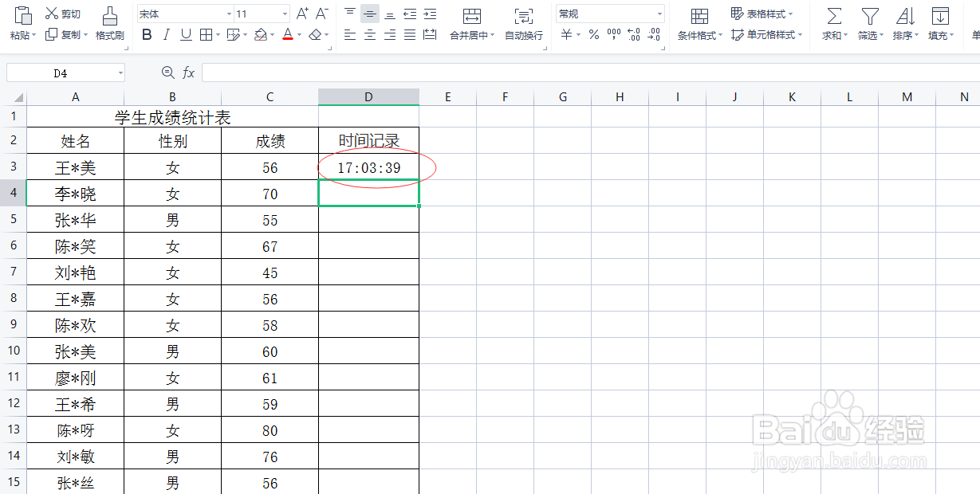This screenshot has width=980, height=494.
Task: Open Conditional Formatting (条件格式) menu
Action: [700, 23]
